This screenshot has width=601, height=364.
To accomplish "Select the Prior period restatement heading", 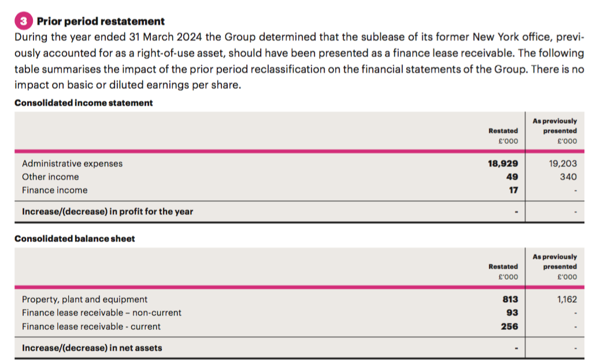I will 101,21.
